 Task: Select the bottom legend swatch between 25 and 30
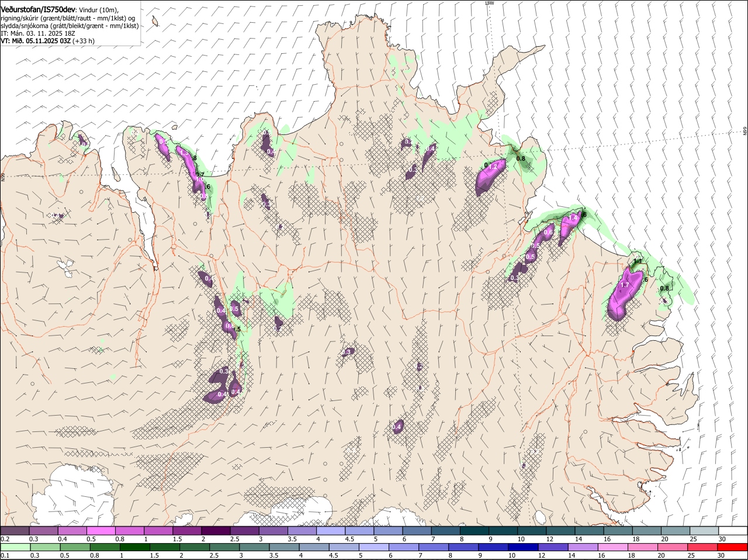click(x=702, y=547)
